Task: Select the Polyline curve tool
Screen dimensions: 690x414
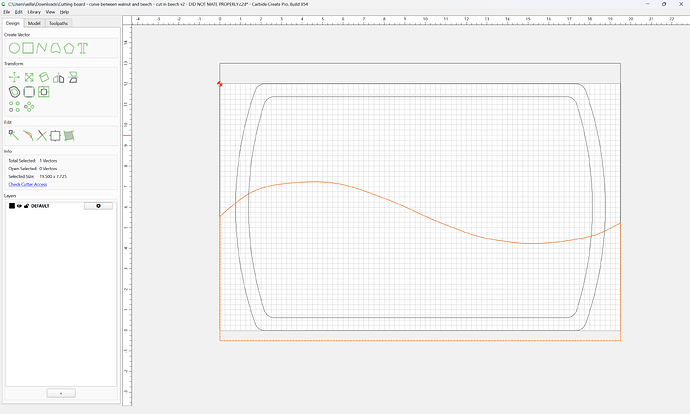Action: pyautogui.click(x=41, y=48)
